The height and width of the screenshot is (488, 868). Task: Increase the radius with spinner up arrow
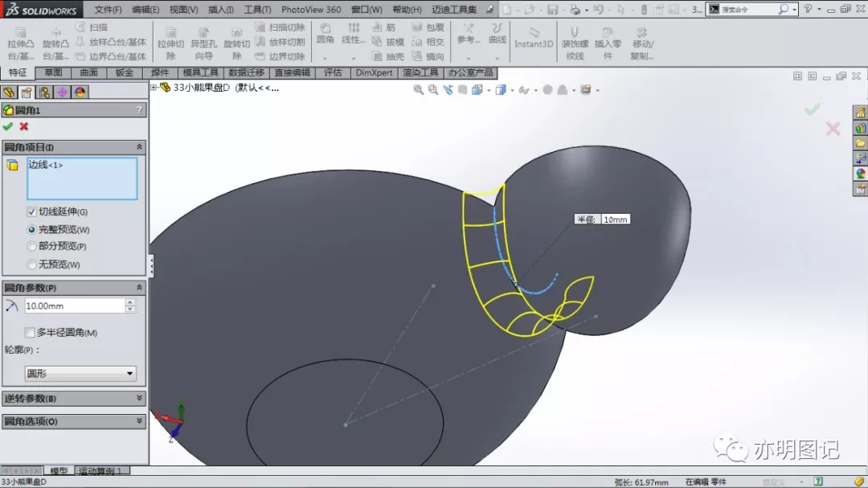[130, 302]
